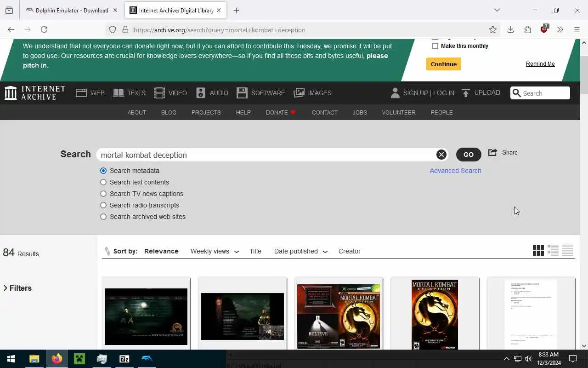Show hidden system tray icons
Screen dimensions: 588x368
pyautogui.click(x=506, y=359)
